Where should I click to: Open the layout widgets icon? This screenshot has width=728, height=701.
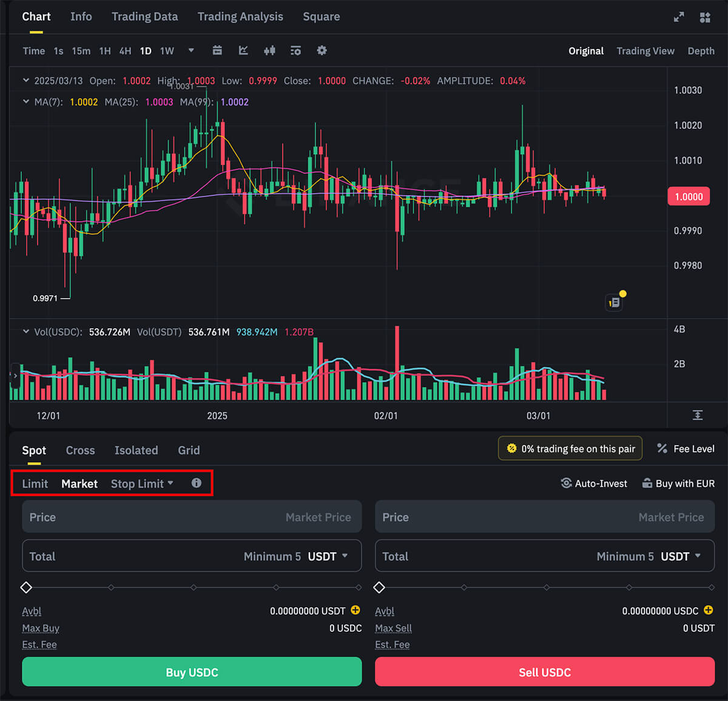(x=705, y=17)
